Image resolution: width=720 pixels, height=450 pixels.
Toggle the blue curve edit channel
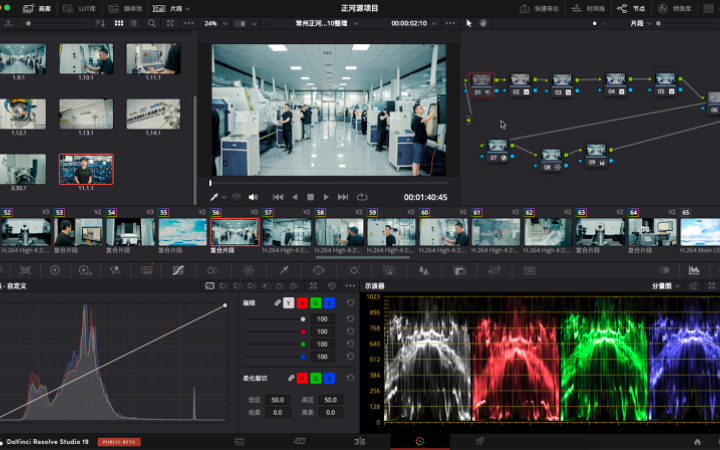[329, 303]
